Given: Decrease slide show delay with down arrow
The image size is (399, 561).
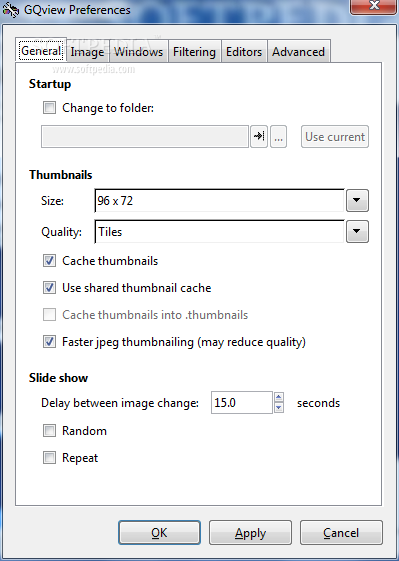Looking at the screenshot, I should coord(279,408).
